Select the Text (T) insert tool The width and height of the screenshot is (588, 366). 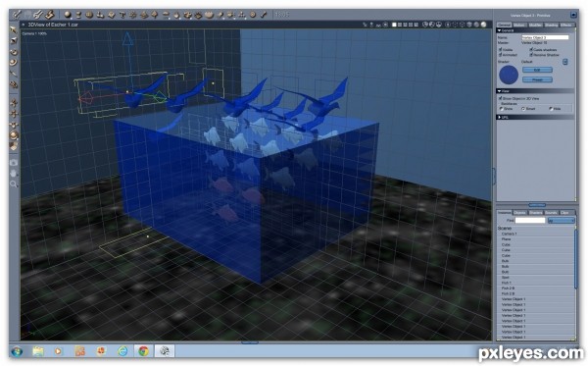pos(122,15)
